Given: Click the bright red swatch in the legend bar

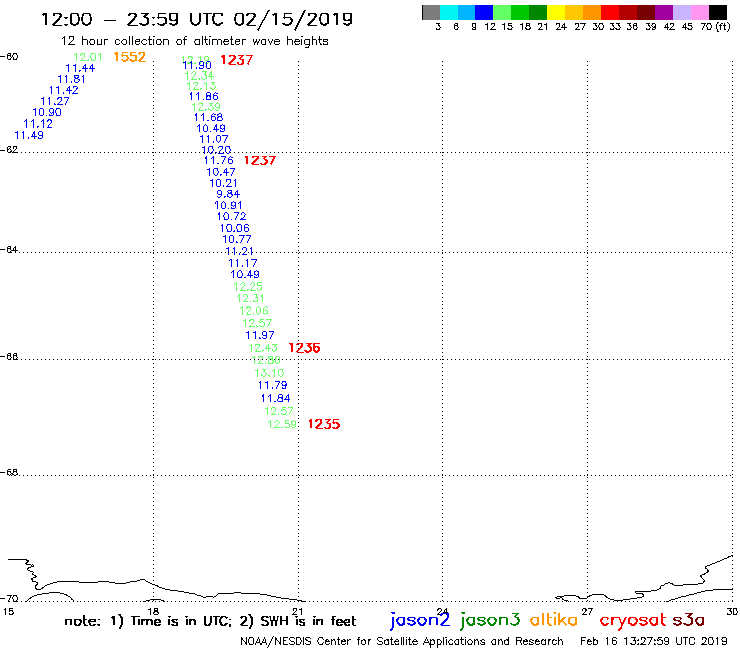Looking at the screenshot, I should (610, 12).
